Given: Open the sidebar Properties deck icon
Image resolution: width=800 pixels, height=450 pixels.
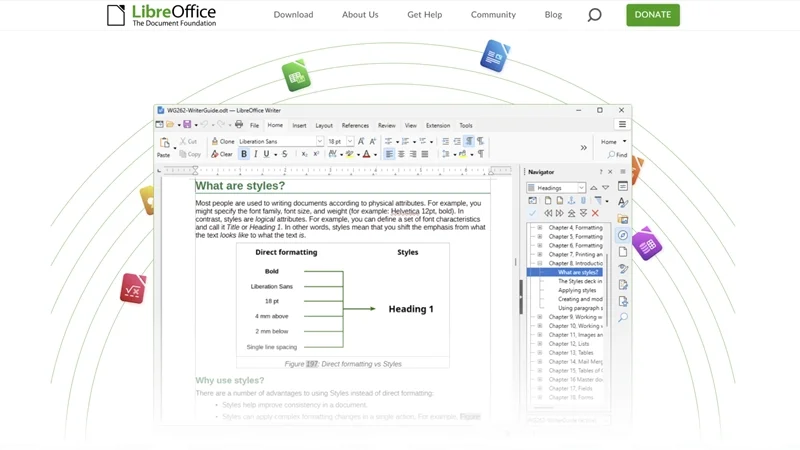Looking at the screenshot, I should click(623, 186).
